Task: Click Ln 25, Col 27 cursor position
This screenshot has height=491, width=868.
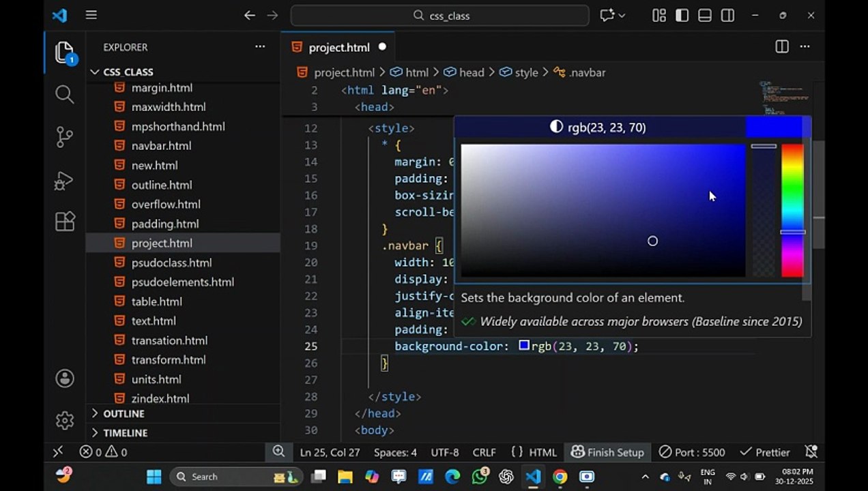Action: coord(330,452)
